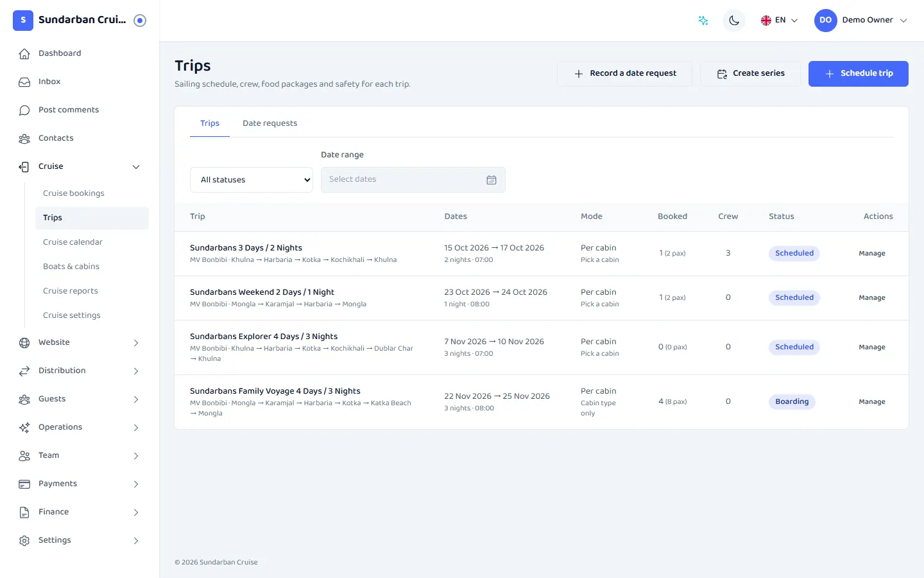Expand the Guests section chevron
924x578 pixels.
(136, 399)
